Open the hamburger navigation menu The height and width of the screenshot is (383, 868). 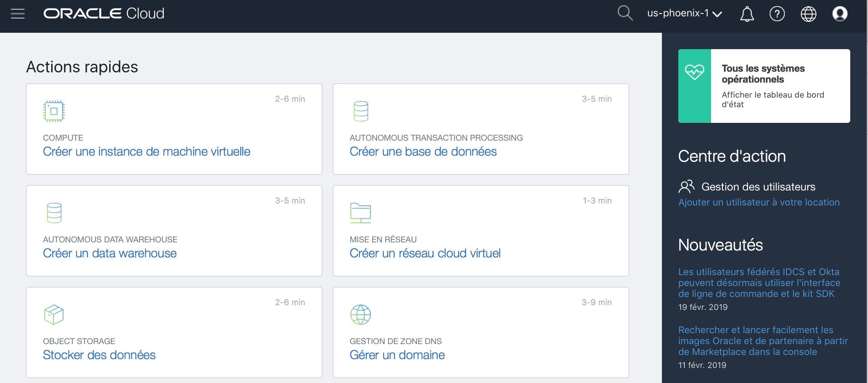pos(18,14)
